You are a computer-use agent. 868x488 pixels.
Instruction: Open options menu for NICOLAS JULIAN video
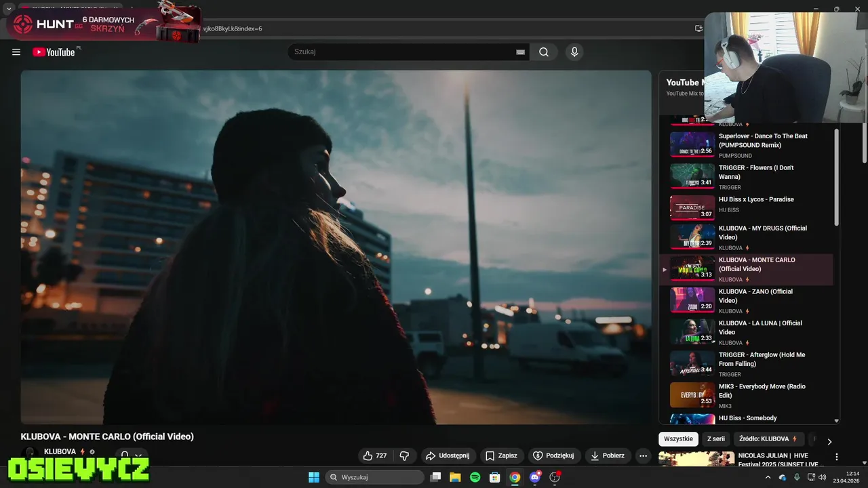(837, 457)
